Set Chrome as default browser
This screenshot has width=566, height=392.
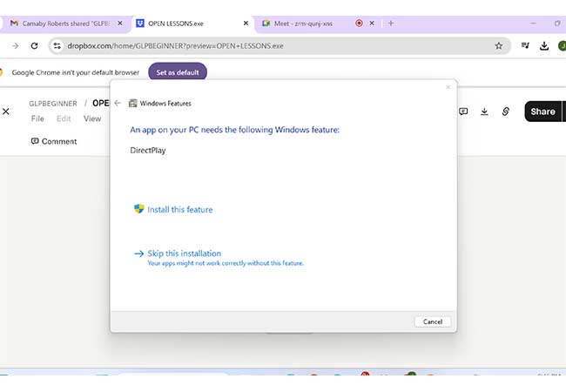tap(178, 72)
